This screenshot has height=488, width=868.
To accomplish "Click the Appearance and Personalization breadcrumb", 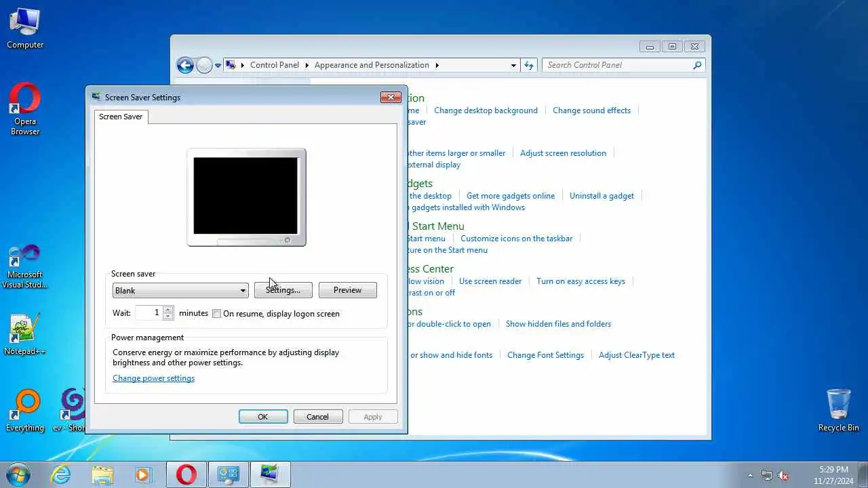I will [x=372, y=65].
